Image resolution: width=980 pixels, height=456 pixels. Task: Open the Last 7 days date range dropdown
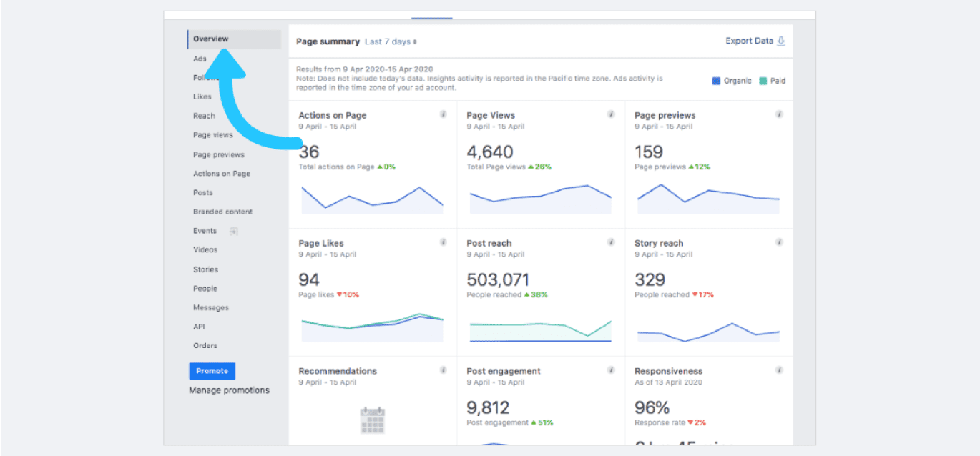tap(391, 42)
